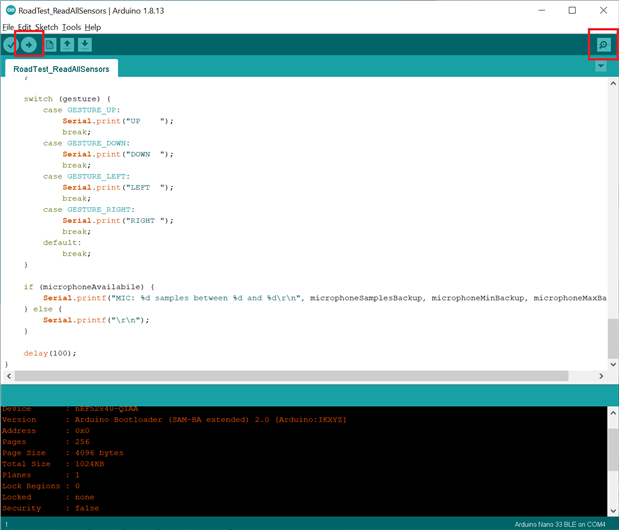Create a new sketch using the toolbar icon
This screenshot has width=619, height=530.
click(50, 45)
